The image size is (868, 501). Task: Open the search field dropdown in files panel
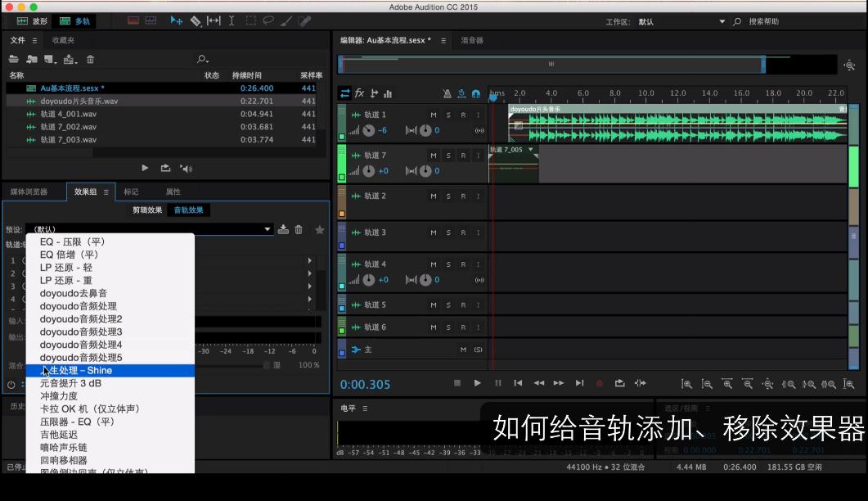click(x=201, y=59)
